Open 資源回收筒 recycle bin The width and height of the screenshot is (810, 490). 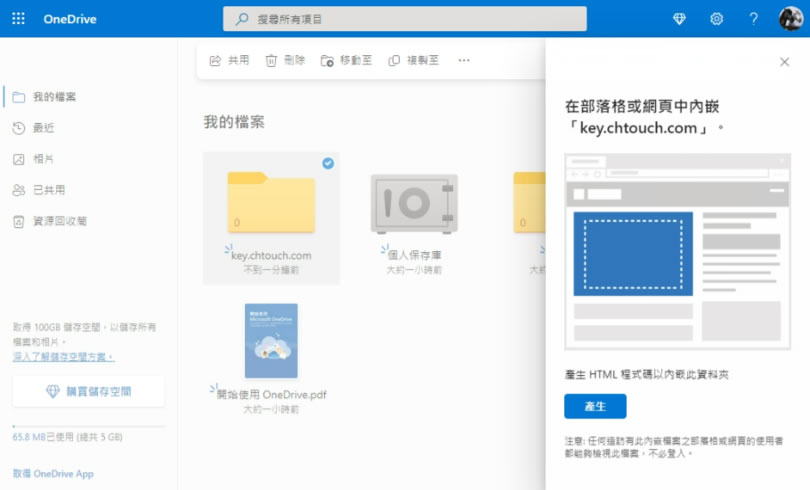59,221
